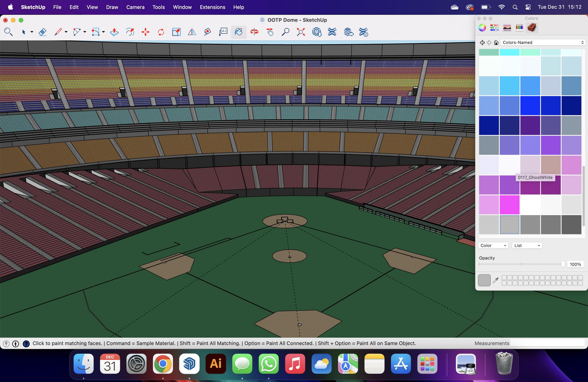Screen dimensions: 588x382
Task: Go to the home materials button
Action: click(496, 42)
